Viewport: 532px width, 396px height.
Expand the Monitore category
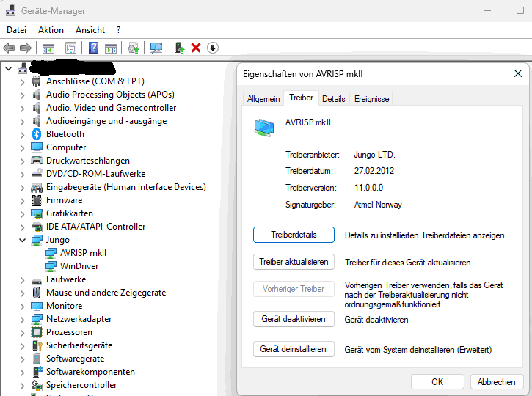[x=22, y=307]
